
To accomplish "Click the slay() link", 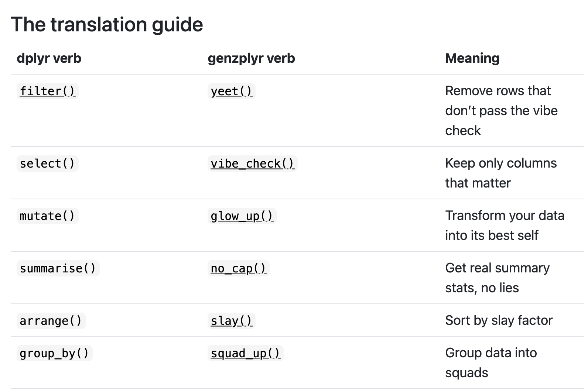I will tap(231, 321).
